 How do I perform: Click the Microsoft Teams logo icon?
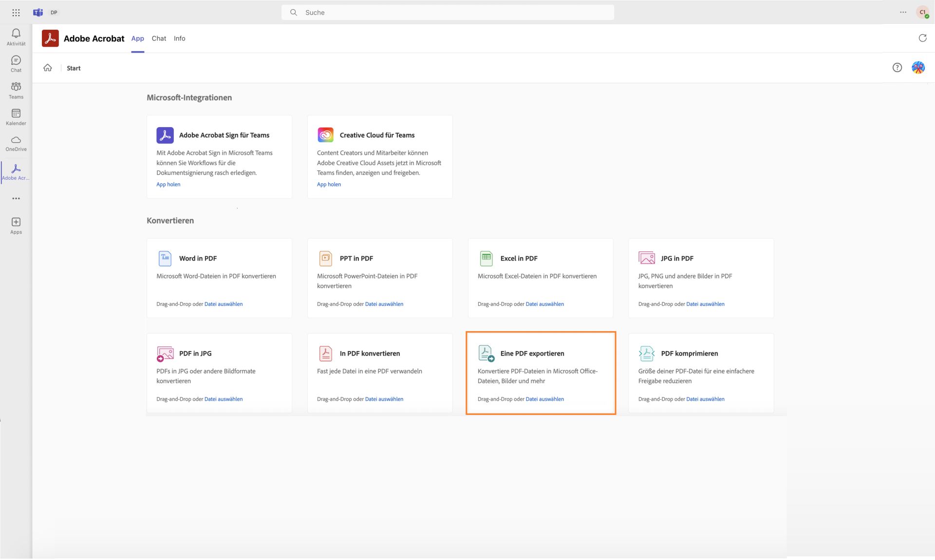point(38,13)
